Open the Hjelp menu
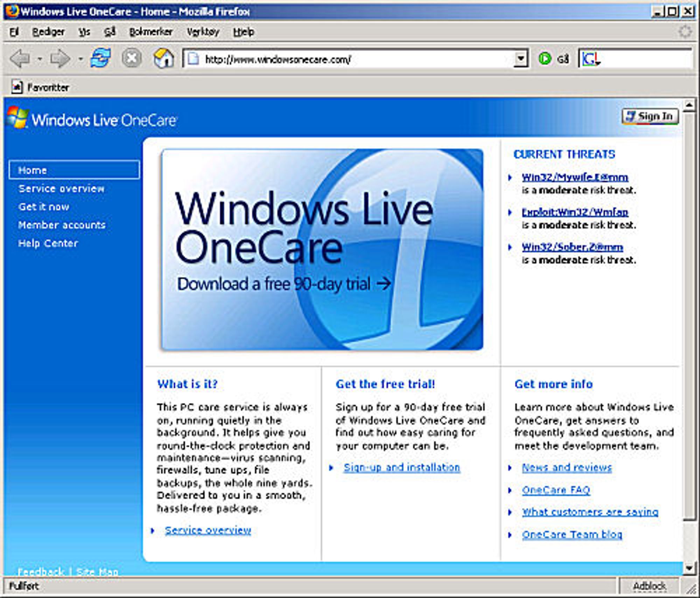Viewport: 700px width, 598px height. (x=244, y=32)
